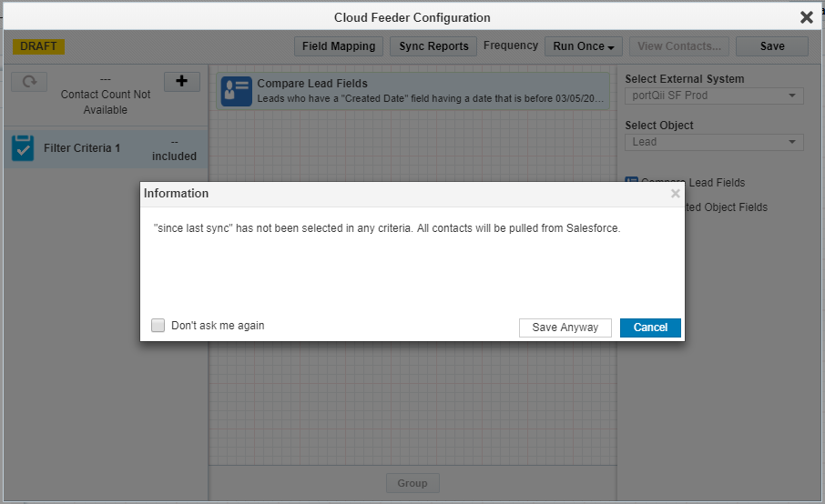The width and height of the screenshot is (825, 504).
Task: Click the Save button in top toolbar
Action: pos(771,46)
